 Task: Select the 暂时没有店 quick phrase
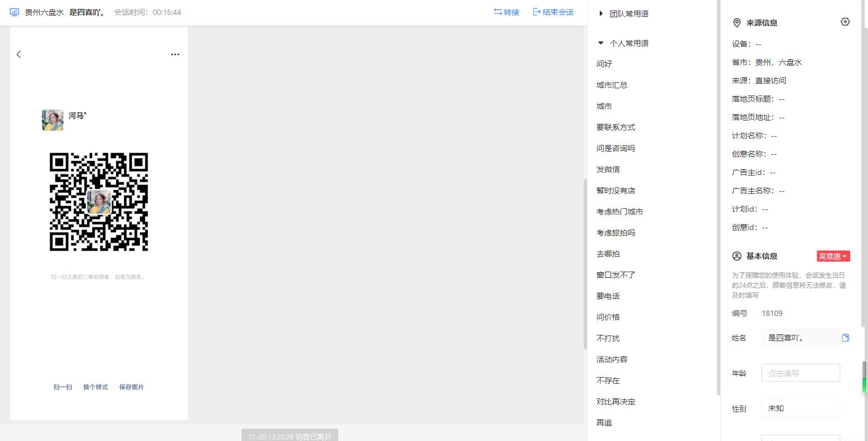tap(616, 191)
